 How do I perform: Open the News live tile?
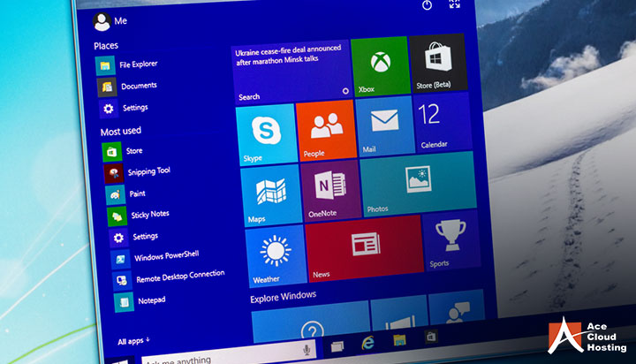[361, 249]
